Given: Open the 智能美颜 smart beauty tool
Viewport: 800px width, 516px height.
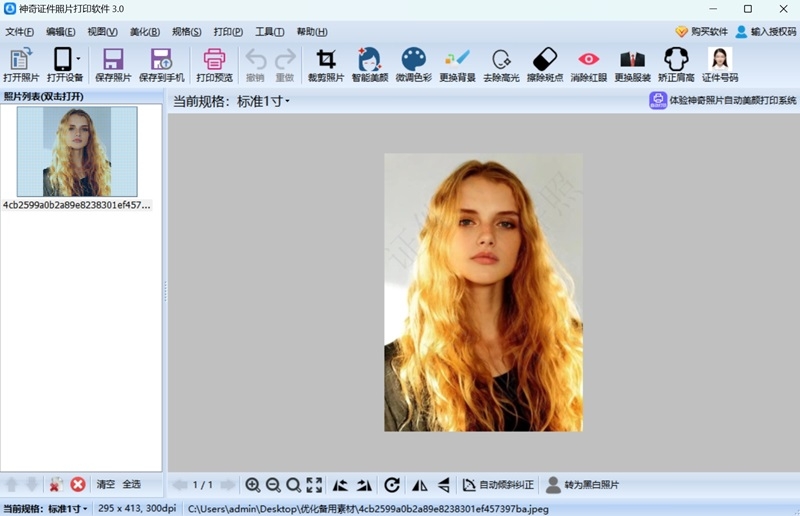Looking at the screenshot, I should point(369,60).
